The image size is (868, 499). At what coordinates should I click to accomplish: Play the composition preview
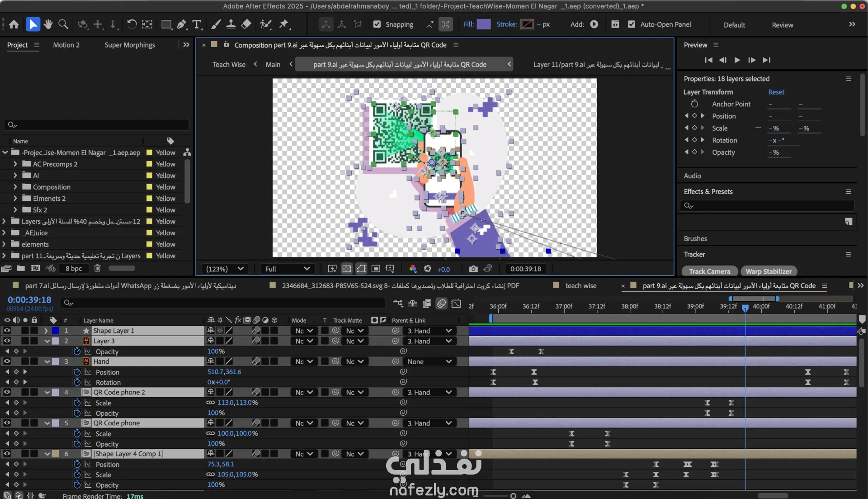[x=737, y=60]
